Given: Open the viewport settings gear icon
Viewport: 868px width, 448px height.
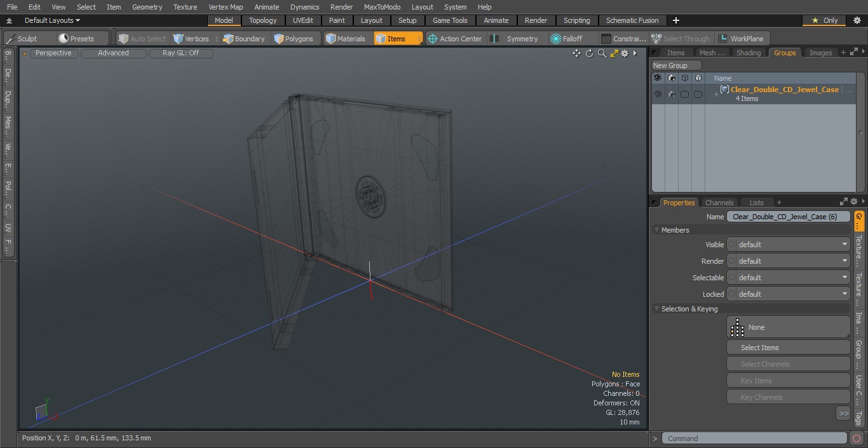Looking at the screenshot, I should [x=625, y=53].
